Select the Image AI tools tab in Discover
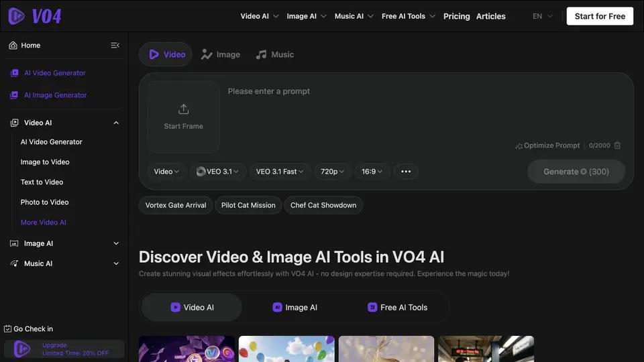 295,308
